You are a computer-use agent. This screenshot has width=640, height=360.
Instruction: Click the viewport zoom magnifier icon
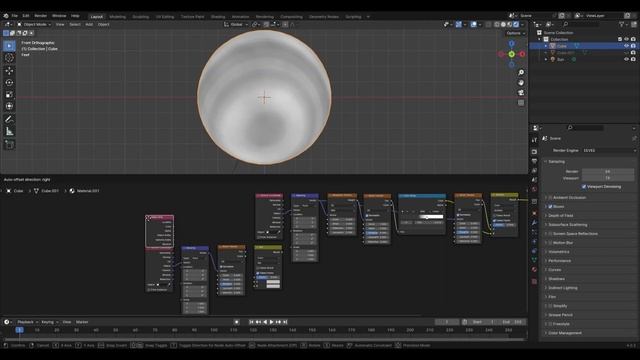tap(521, 73)
